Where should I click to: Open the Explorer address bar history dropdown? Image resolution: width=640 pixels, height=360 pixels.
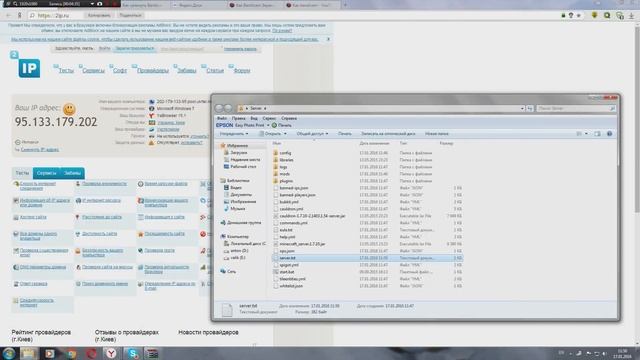click(x=522, y=109)
